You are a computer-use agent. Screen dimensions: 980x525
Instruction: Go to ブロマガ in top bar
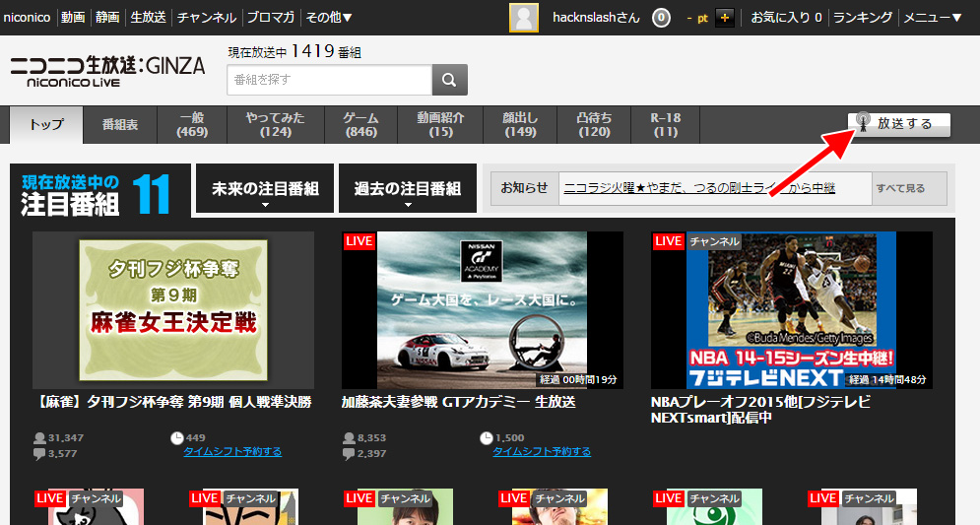(x=271, y=18)
